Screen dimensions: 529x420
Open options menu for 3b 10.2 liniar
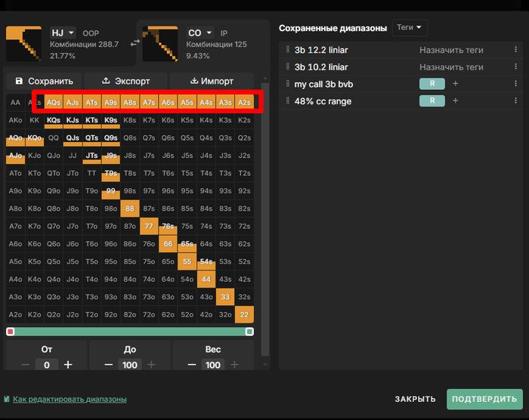515,66
